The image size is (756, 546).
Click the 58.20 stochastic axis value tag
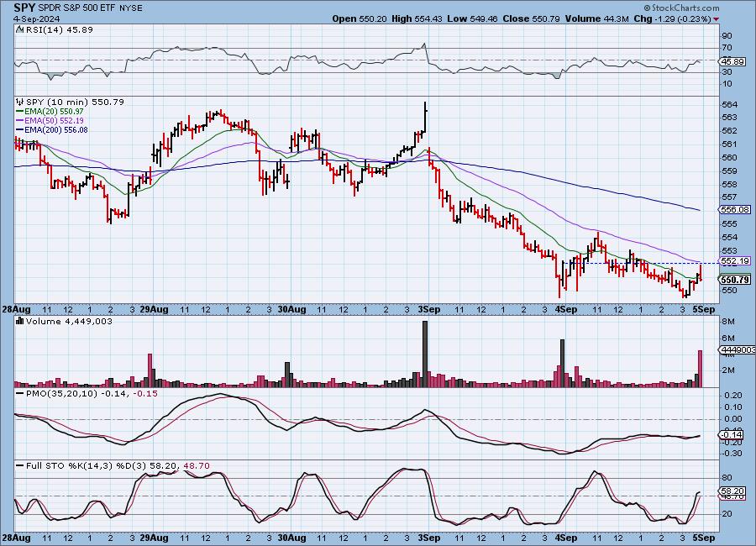[732, 491]
